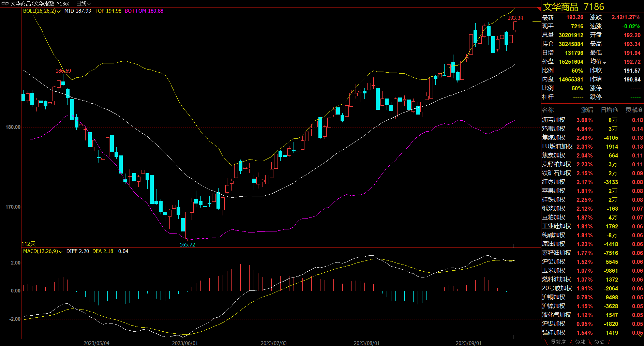Image resolution: width=644 pixels, height=346 pixels.
Task: Click the 112天 span label
Action: coord(29,244)
